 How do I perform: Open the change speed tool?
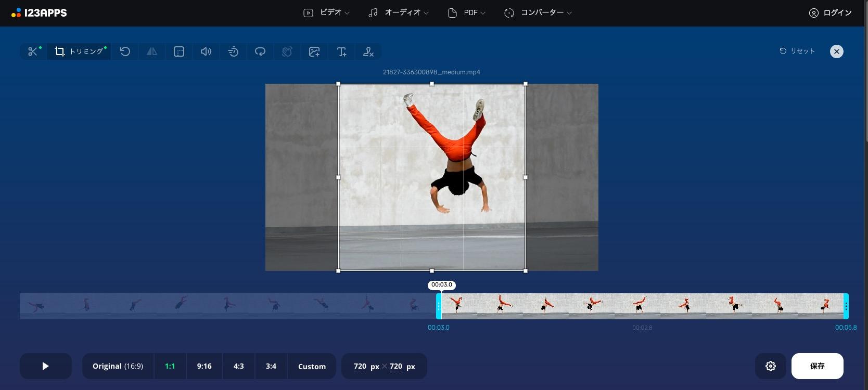pyautogui.click(x=233, y=51)
